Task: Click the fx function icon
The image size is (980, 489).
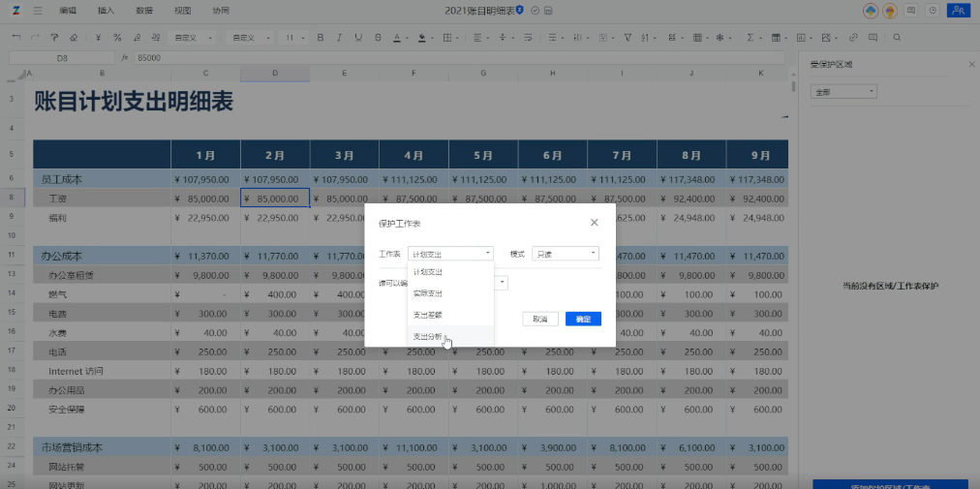Action: click(124, 57)
